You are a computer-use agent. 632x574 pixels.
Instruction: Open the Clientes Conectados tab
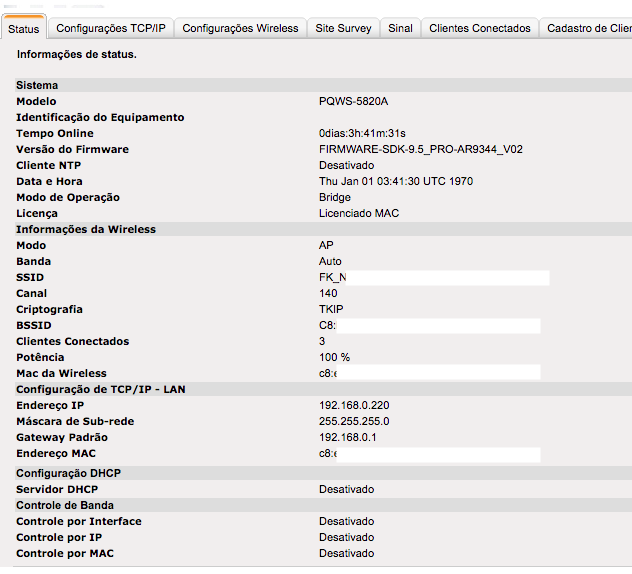[479, 28]
